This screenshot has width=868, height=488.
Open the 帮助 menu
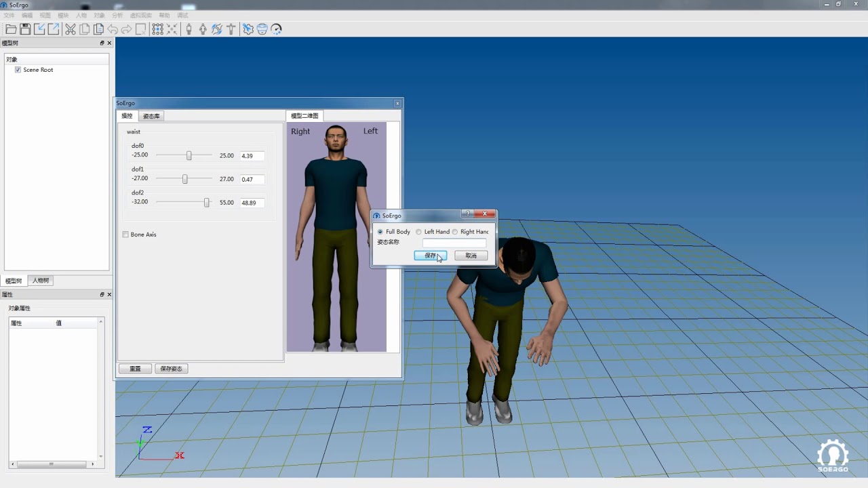165,15
